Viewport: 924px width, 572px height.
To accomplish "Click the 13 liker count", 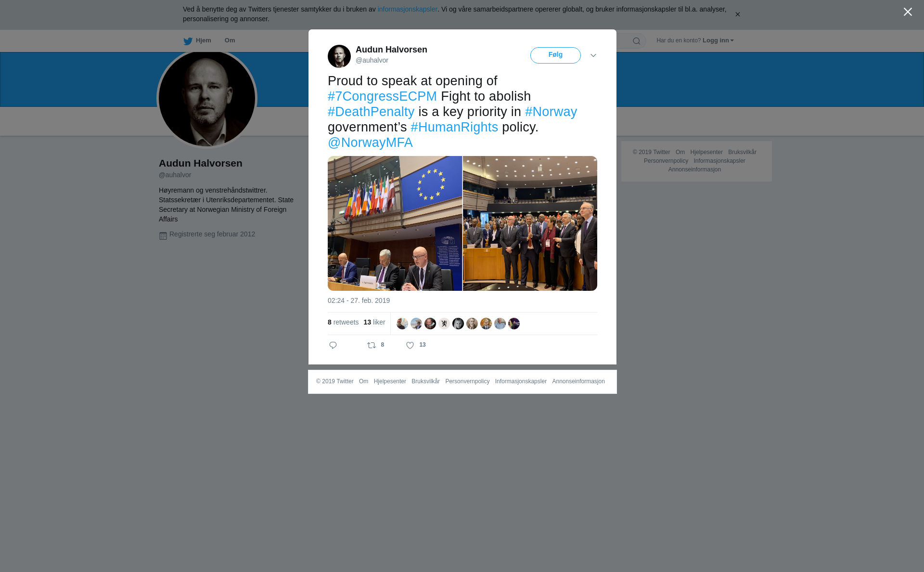I will coord(374,322).
